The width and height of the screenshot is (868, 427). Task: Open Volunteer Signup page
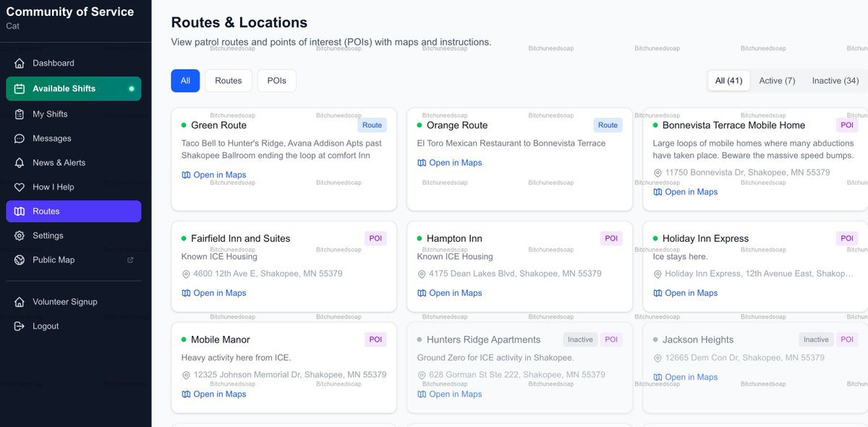pos(74,302)
